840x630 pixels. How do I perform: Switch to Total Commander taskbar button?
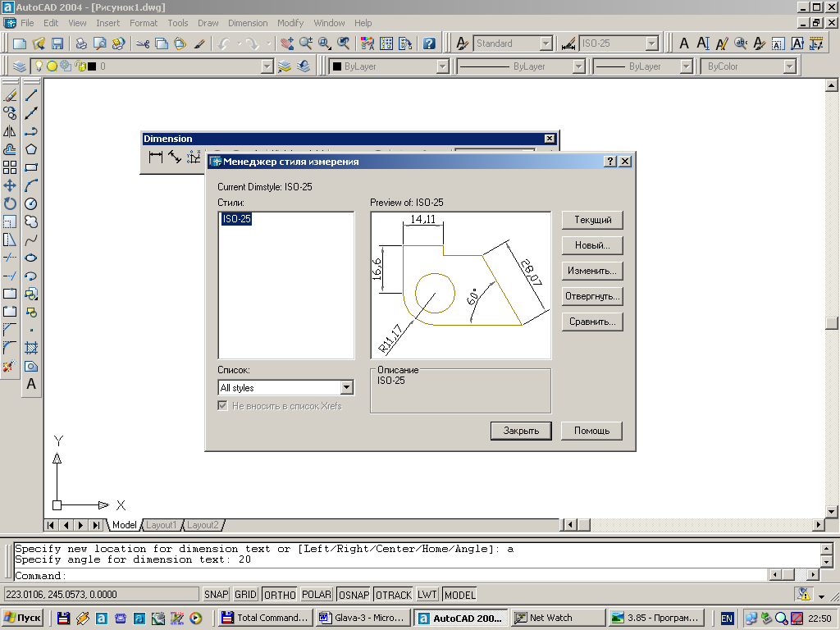click(266, 618)
